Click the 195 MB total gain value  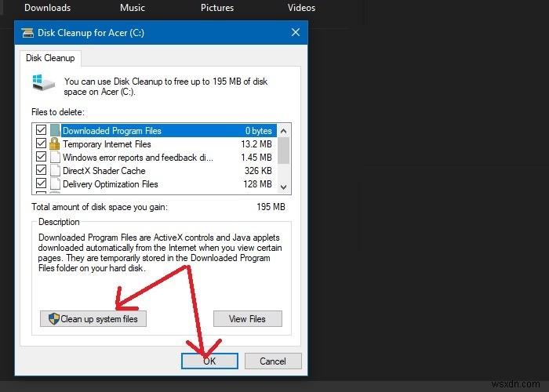(x=271, y=207)
